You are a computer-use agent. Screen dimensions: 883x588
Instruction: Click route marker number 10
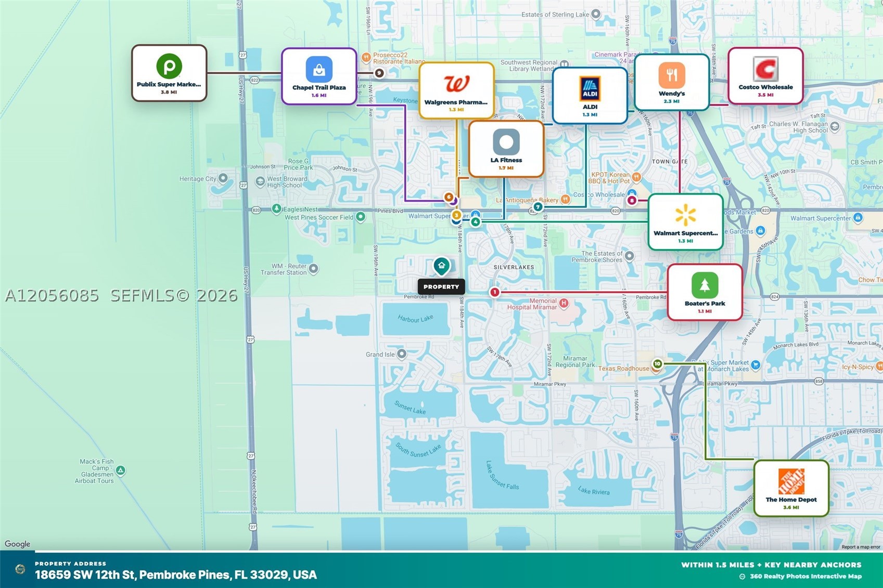[658, 364]
